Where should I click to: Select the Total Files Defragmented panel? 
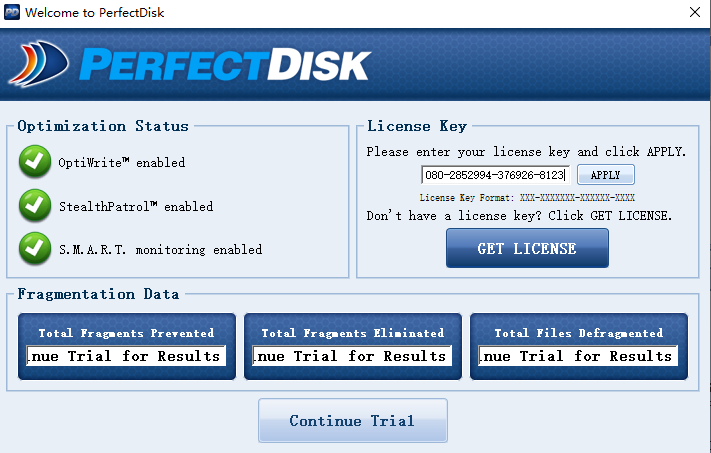point(579,333)
